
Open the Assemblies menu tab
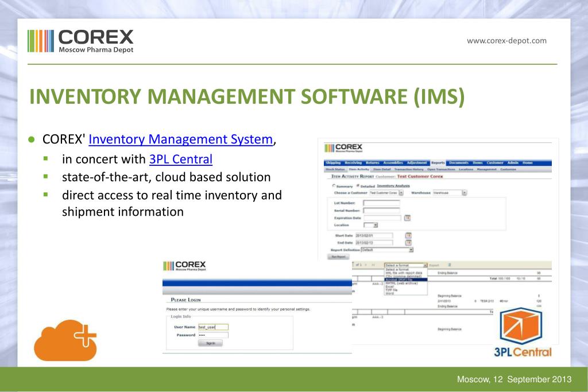coord(393,162)
